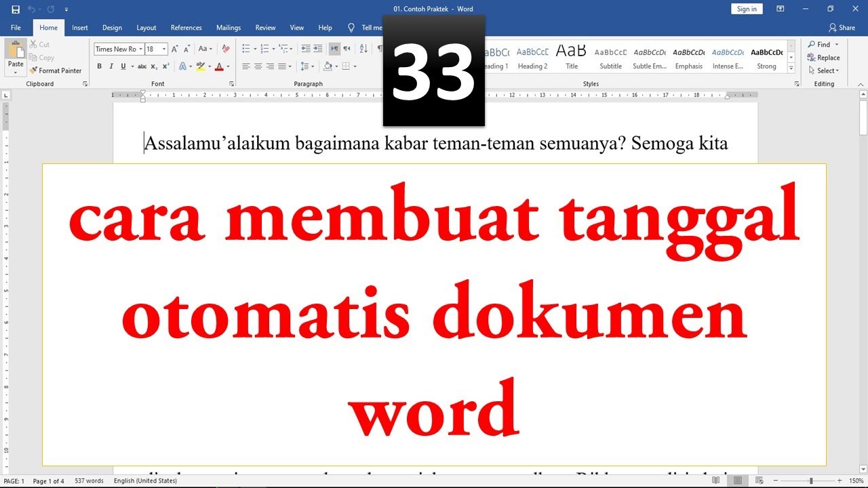Apply superscript formatting
This screenshot has height=488, width=868.
(166, 66)
